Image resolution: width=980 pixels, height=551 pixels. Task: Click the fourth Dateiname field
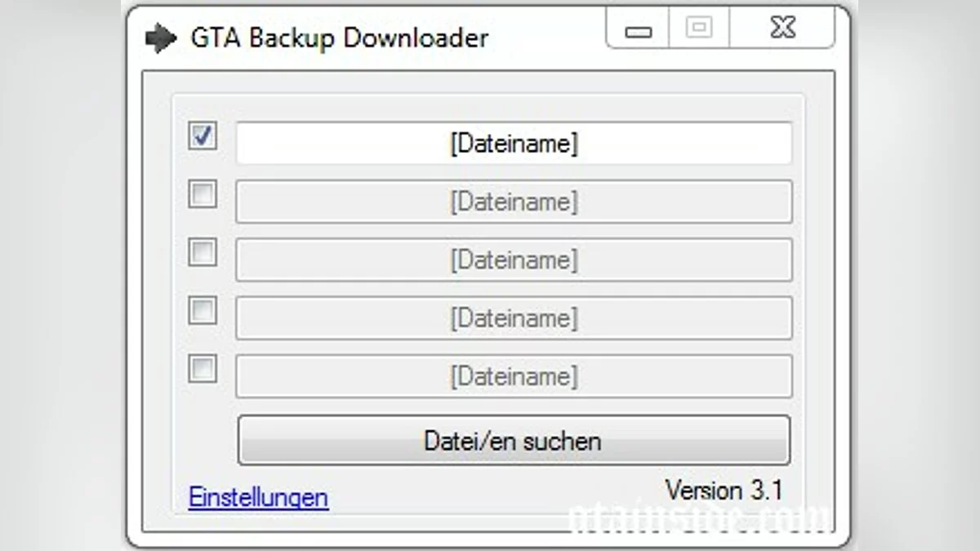click(513, 318)
